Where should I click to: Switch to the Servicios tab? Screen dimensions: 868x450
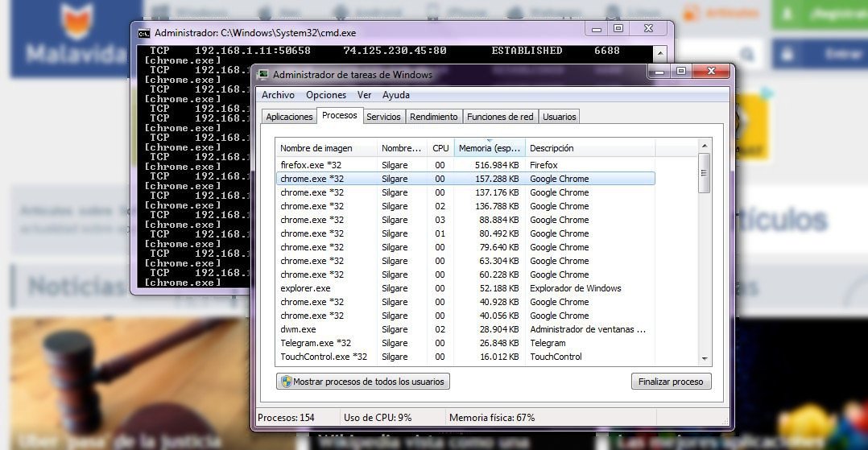tap(383, 116)
